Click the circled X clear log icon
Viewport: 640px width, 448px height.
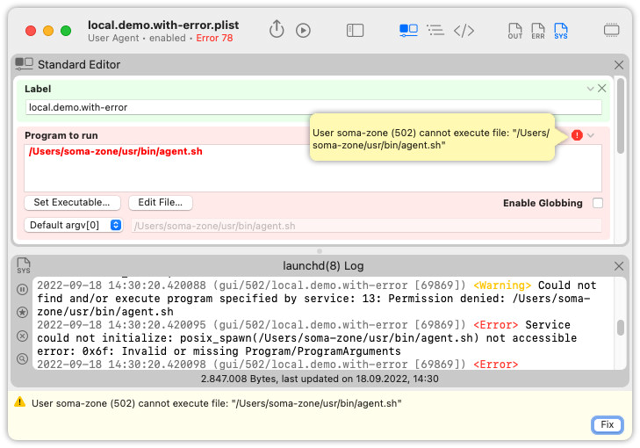(22, 336)
